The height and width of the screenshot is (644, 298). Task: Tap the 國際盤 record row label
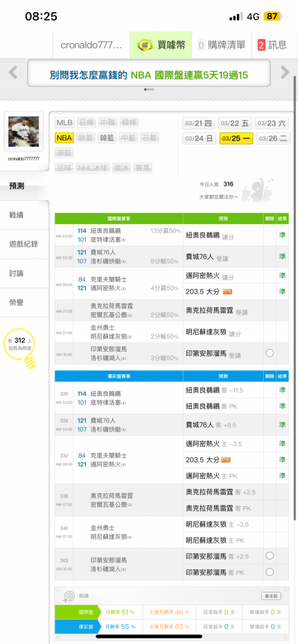[77, 612]
